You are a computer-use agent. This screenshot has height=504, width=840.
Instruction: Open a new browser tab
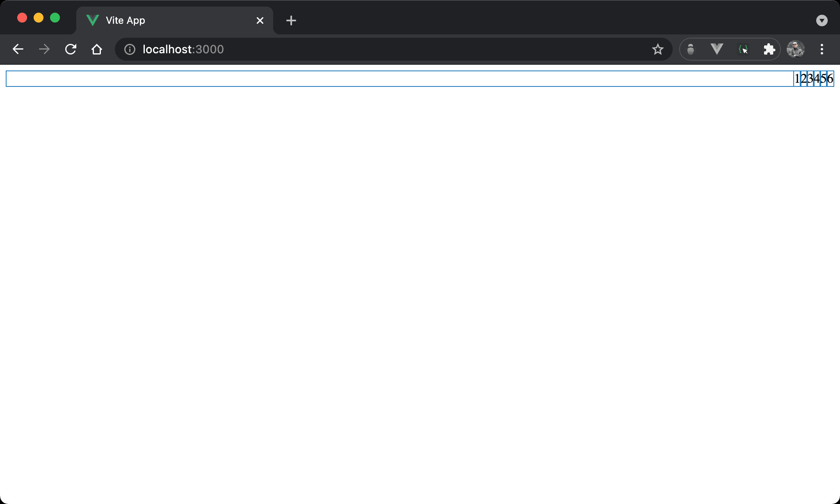(x=291, y=20)
